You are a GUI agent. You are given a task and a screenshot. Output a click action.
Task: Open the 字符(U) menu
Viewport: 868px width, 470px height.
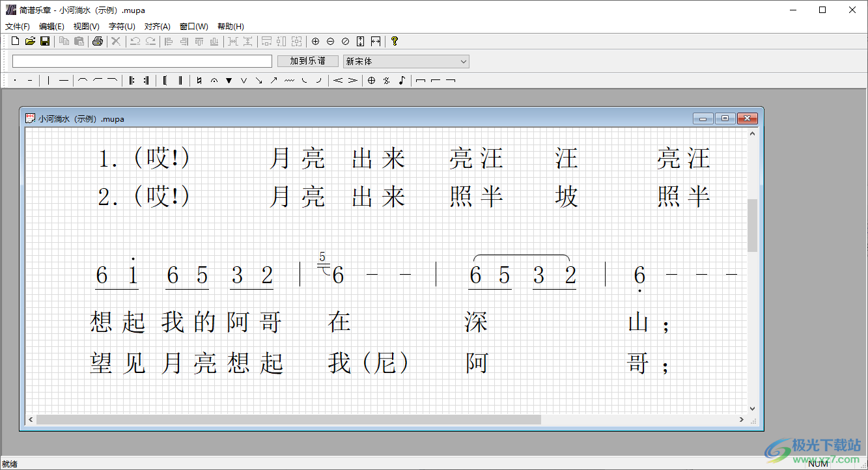point(122,27)
